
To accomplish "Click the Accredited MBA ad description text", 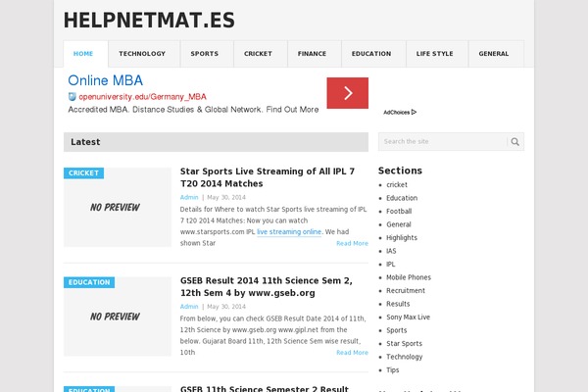I will tap(193, 110).
